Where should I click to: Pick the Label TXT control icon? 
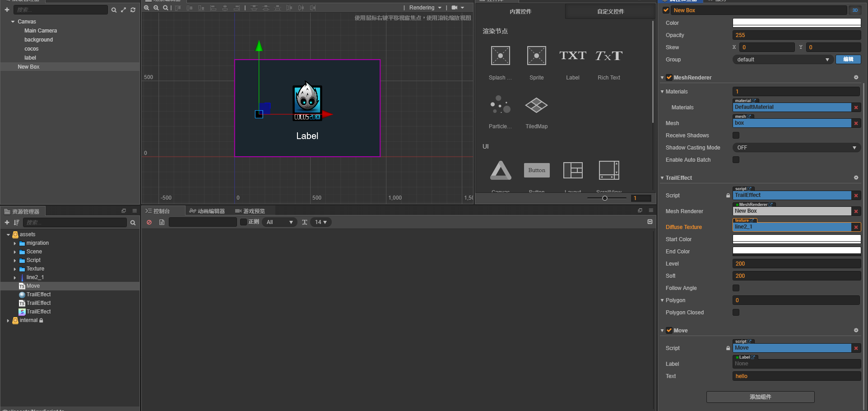(x=573, y=56)
